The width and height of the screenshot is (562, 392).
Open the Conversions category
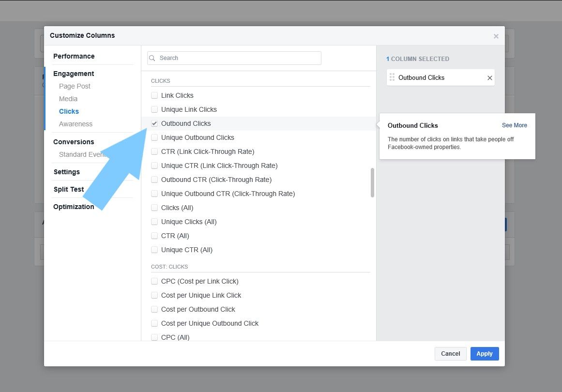click(x=74, y=142)
